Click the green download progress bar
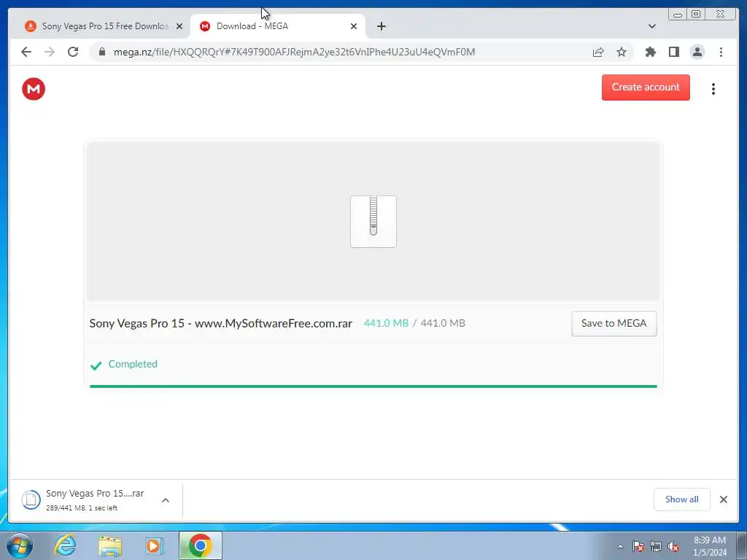Viewport: 747px width, 560px height. 373,386
